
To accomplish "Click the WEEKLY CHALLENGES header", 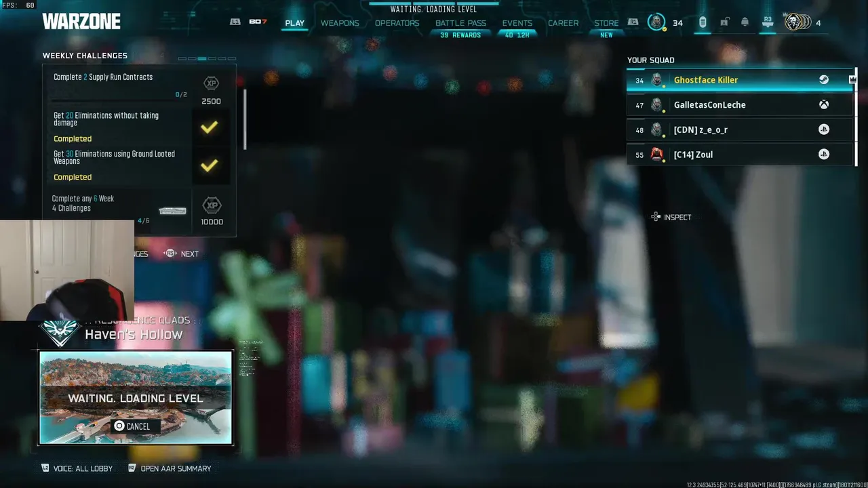I will 85,56.
